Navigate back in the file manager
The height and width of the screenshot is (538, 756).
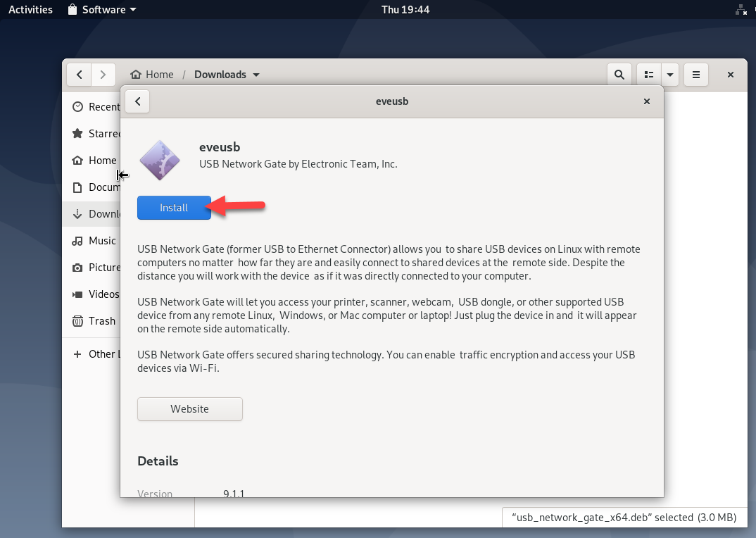pyautogui.click(x=79, y=75)
